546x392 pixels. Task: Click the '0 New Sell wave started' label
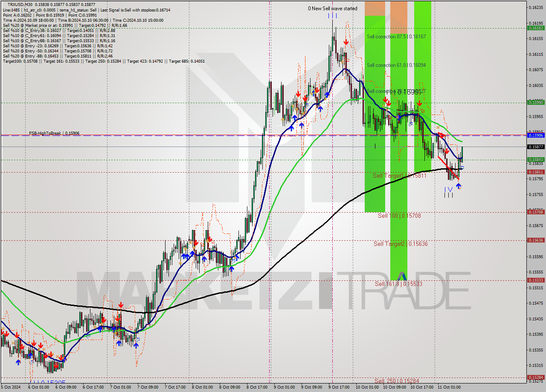click(333, 9)
